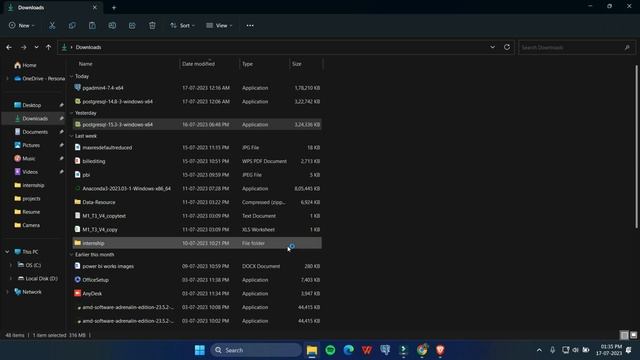The width and height of the screenshot is (640, 360).
Task: Switch to the large thumbnails view icon
Action: click(x=633, y=335)
